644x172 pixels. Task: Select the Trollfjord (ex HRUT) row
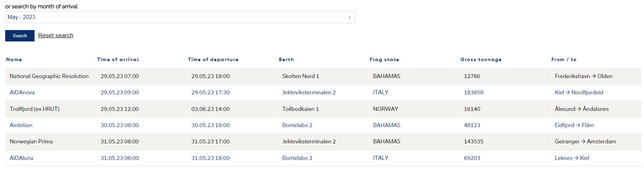coord(323,109)
